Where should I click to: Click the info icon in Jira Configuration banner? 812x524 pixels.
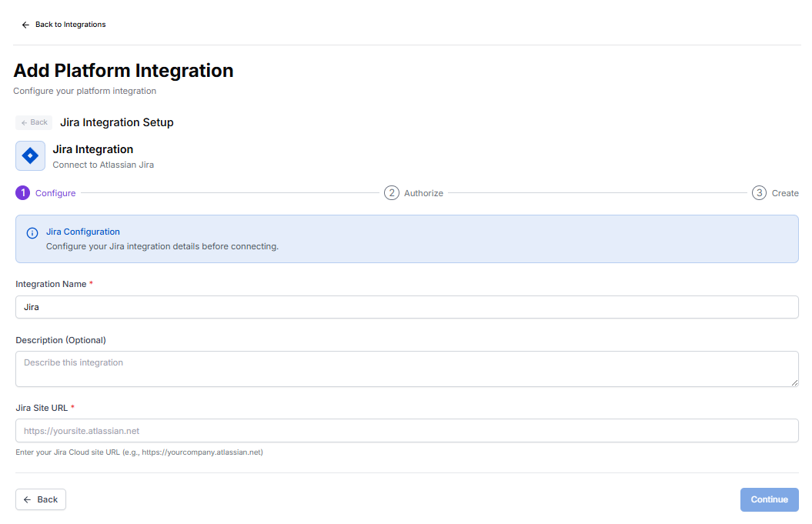32,233
